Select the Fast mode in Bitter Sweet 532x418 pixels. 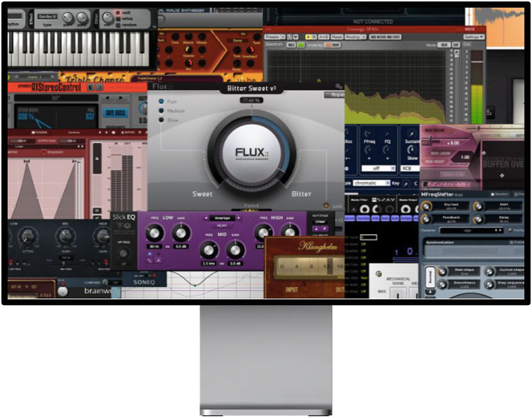[161, 101]
